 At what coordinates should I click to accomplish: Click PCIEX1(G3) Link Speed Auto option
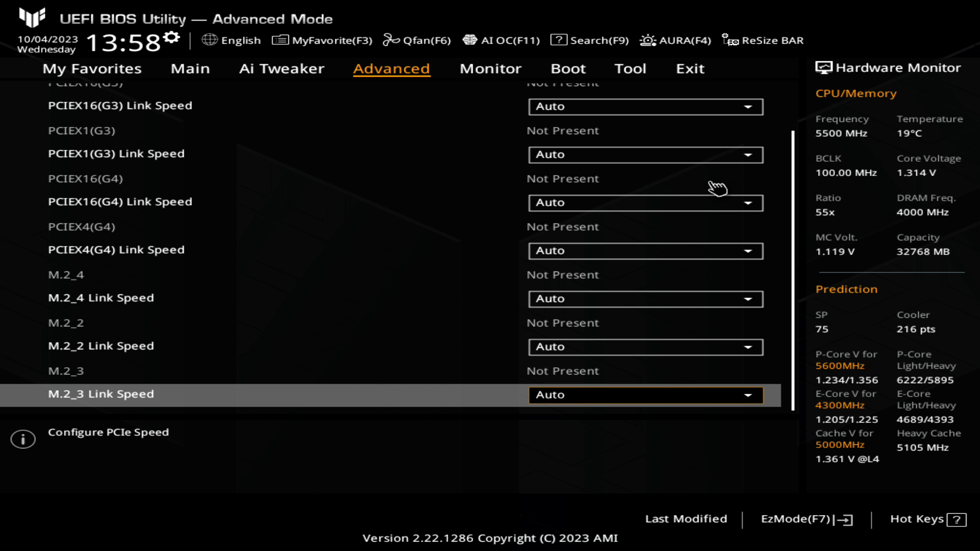coord(645,154)
